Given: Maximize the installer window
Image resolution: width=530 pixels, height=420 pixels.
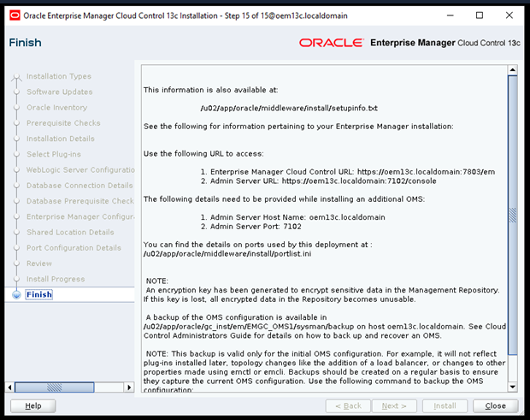Looking at the screenshot, I should [x=480, y=15].
